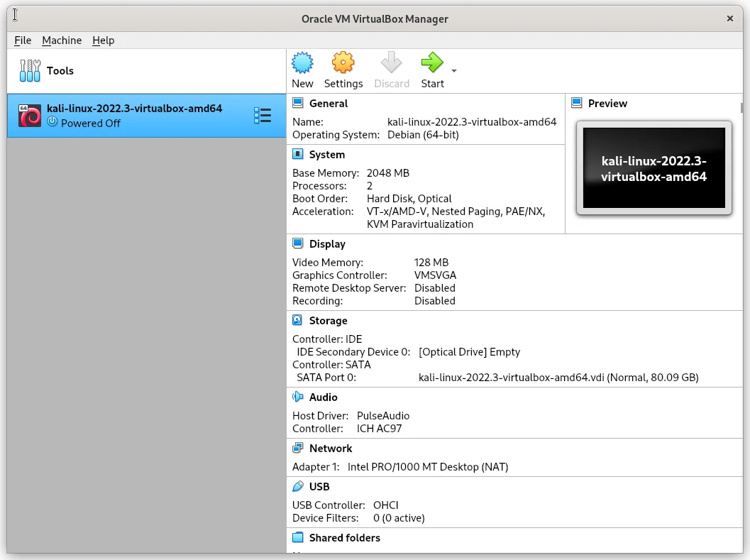Click the Remote Desktop Server Disabled value
Viewport: 750px width, 560px height.
pyautogui.click(x=435, y=288)
